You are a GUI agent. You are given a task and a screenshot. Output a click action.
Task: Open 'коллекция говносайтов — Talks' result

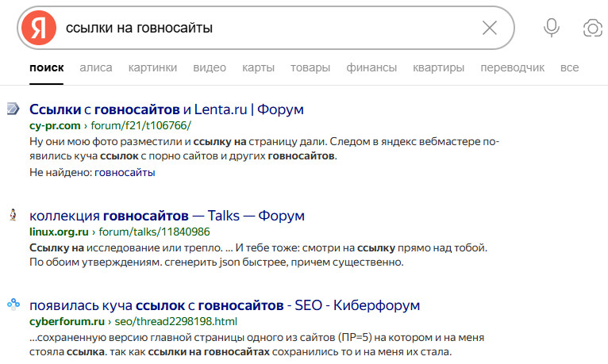(x=166, y=216)
